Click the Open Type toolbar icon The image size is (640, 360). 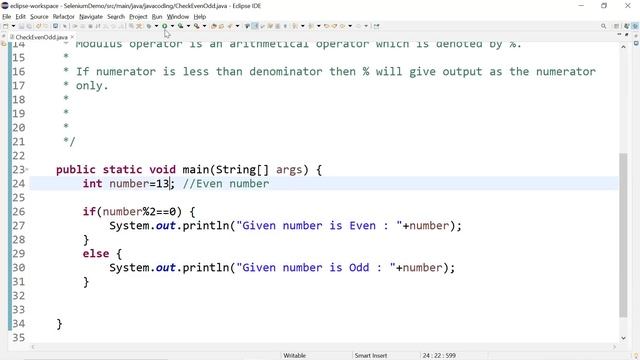pos(230,26)
